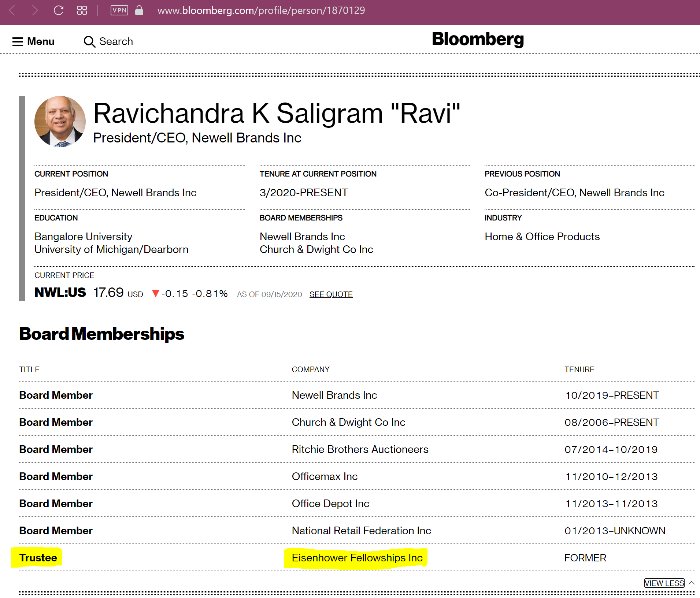Go back with the browser back arrow
Screen dimensions: 700x598
(x=12, y=10)
